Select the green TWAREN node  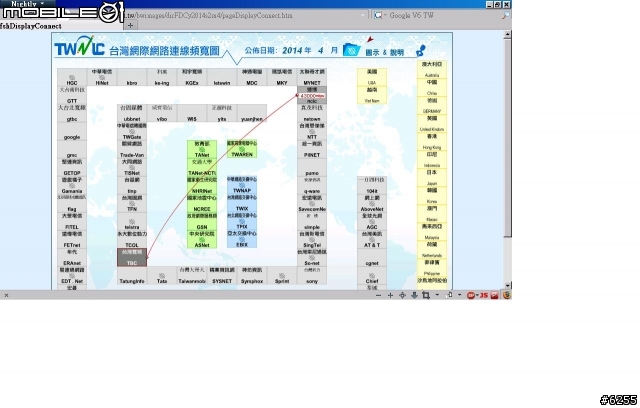[x=242, y=149]
